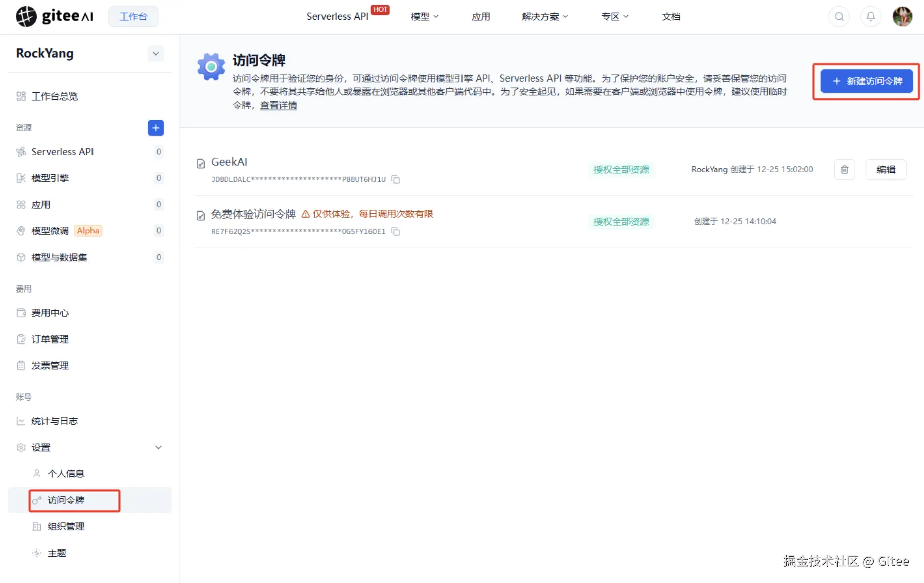Click the 免费体验访问令牌 document icon

click(201, 216)
